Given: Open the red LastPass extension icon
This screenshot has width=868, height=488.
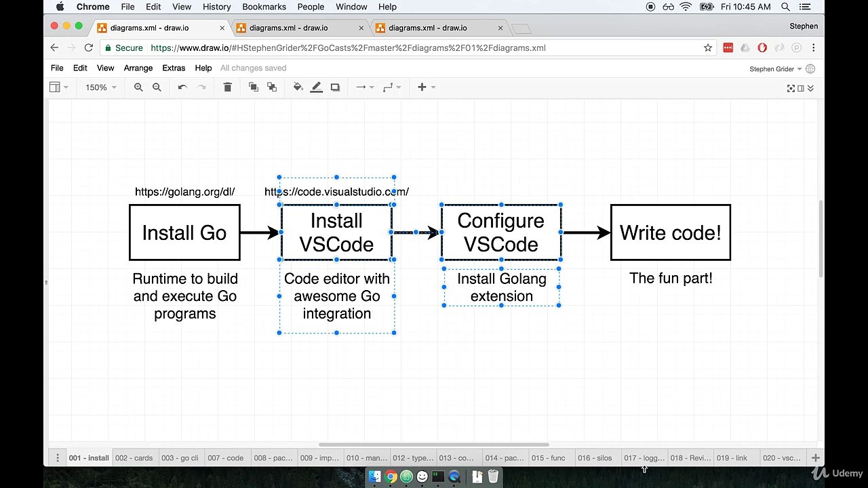Looking at the screenshot, I should pyautogui.click(x=728, y=48).
